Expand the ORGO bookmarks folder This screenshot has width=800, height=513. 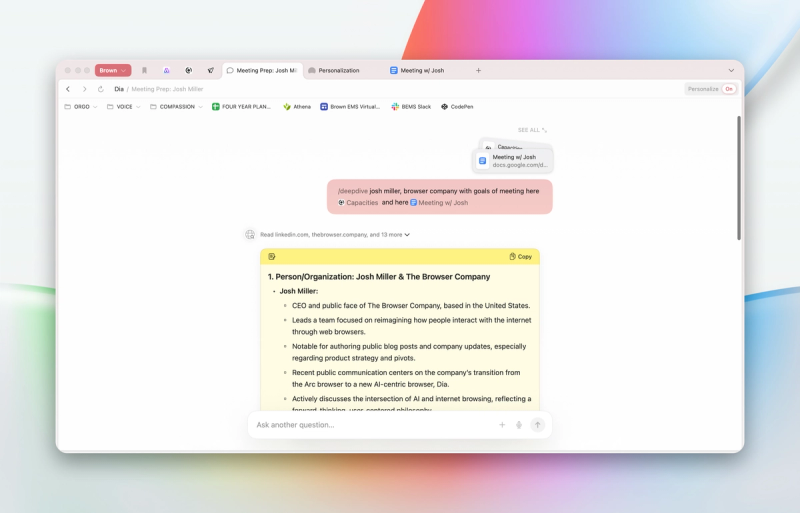81,107
